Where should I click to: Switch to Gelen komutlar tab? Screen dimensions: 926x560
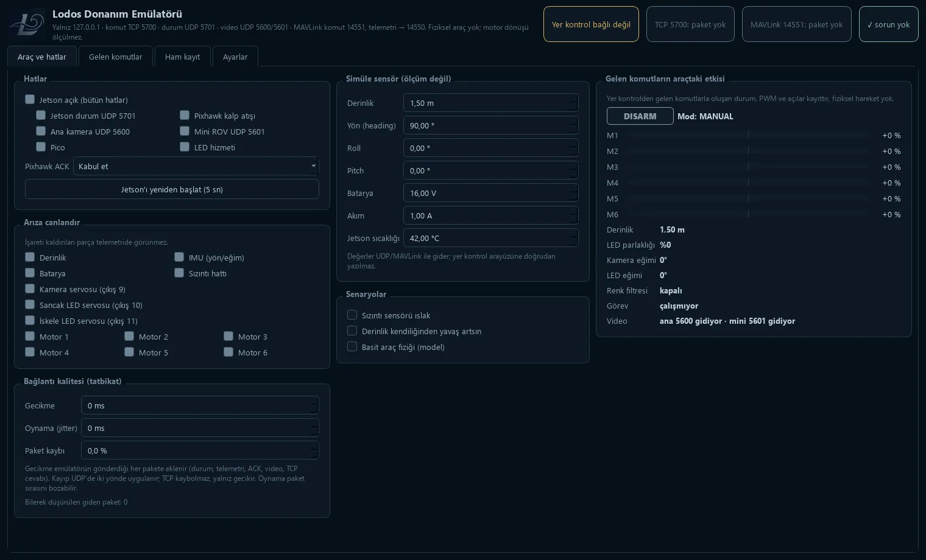[115, 57]
